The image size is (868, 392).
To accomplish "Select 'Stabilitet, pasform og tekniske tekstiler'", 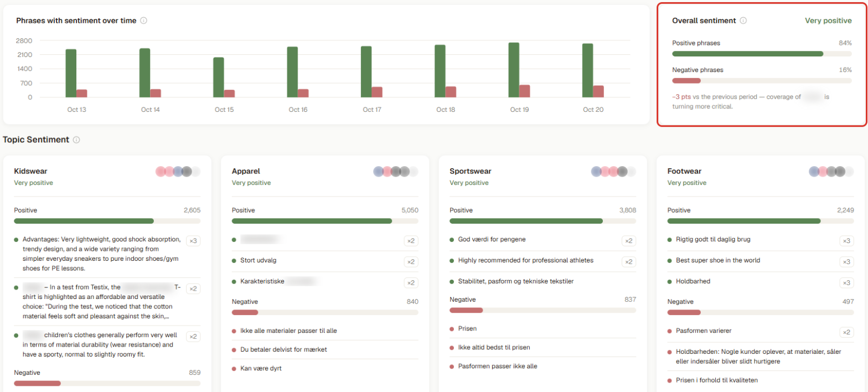I will pos(515,281).
